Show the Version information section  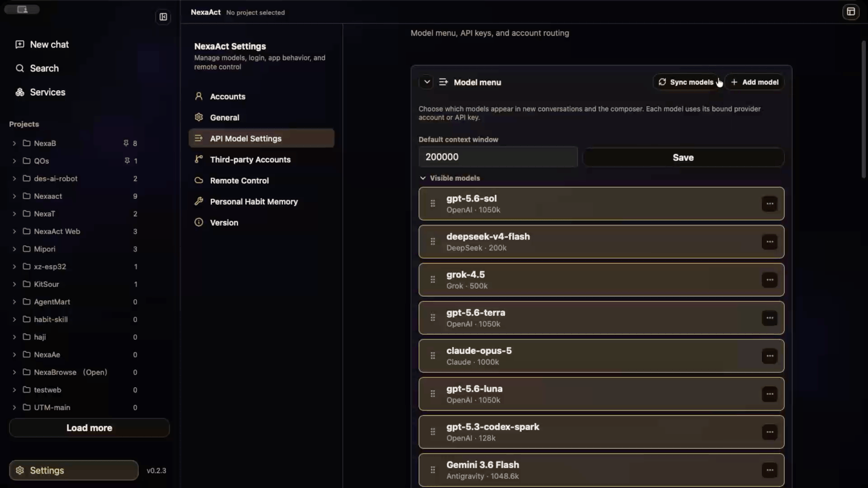261,222
